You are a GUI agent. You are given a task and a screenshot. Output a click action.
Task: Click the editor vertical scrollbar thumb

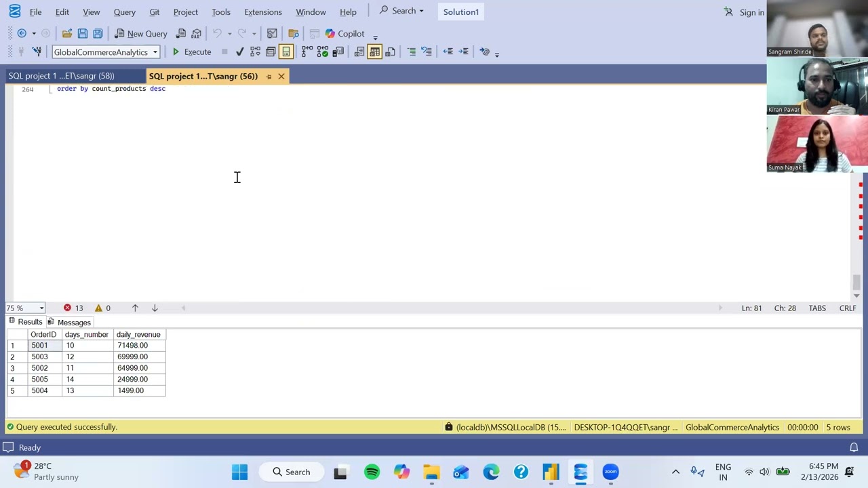(856, 281)
